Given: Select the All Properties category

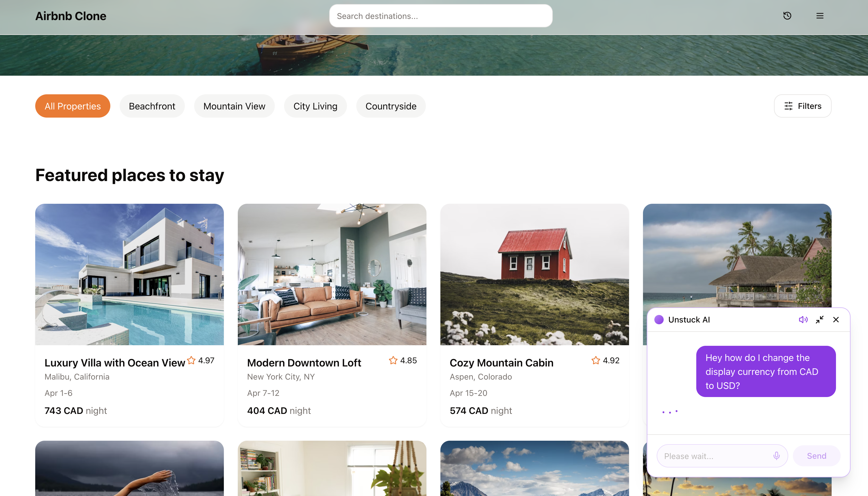Looking at the screenshot, I should (72, 106).
